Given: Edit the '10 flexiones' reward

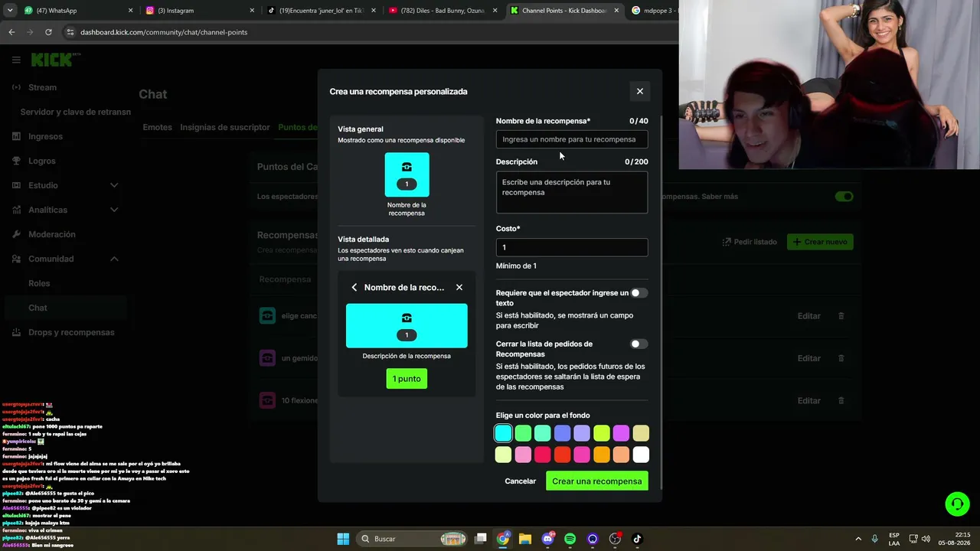Looking at the screenshot, I should 808,400.
